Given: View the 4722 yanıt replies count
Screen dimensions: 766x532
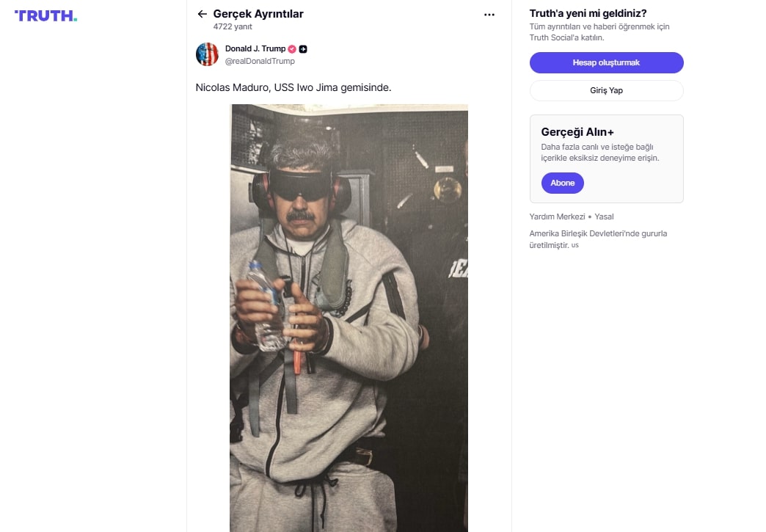Looking at the screenshot, I should 233,26.
